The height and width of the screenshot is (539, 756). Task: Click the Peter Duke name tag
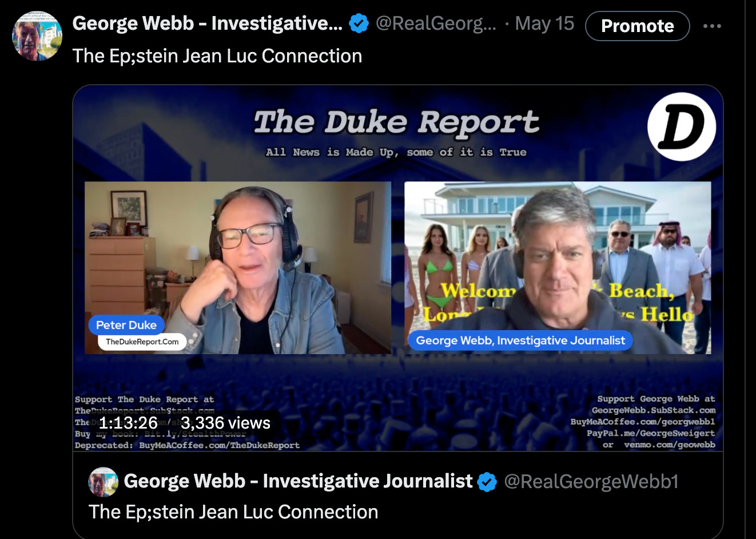click(126, 325)
